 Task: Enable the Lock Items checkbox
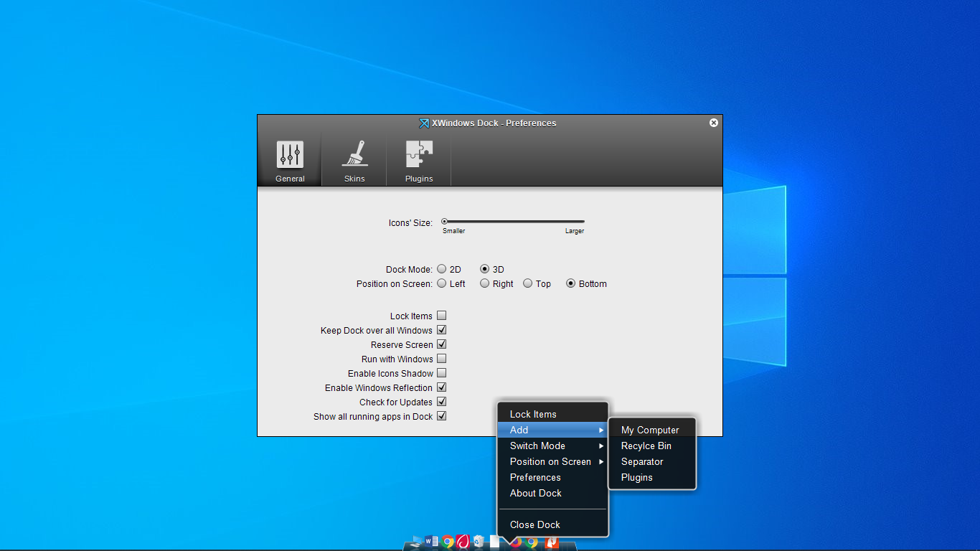[x=441, y=316]
